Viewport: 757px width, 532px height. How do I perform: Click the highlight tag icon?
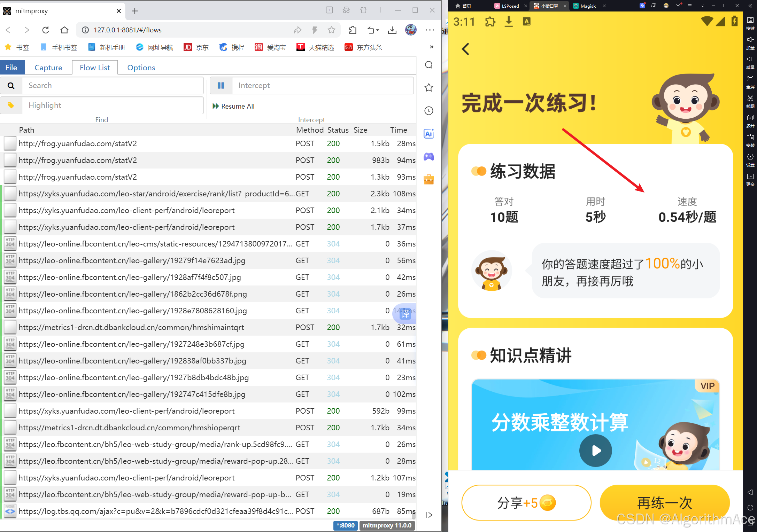click(x=11, y=105)
